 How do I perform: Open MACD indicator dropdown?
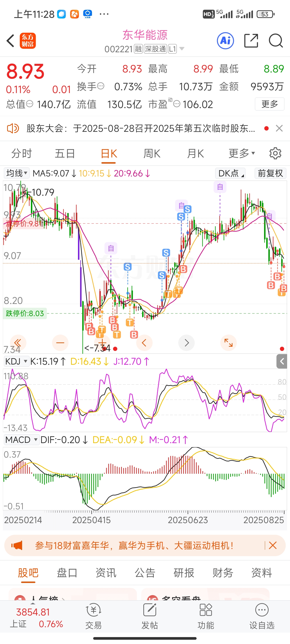pos(22,440)
